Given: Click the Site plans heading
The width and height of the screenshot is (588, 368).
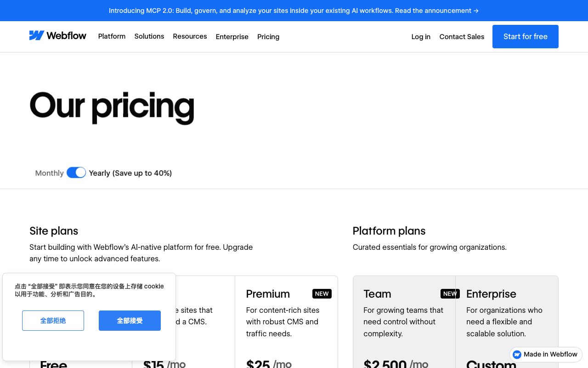Looking at the screenshot, I should point(54,231).
